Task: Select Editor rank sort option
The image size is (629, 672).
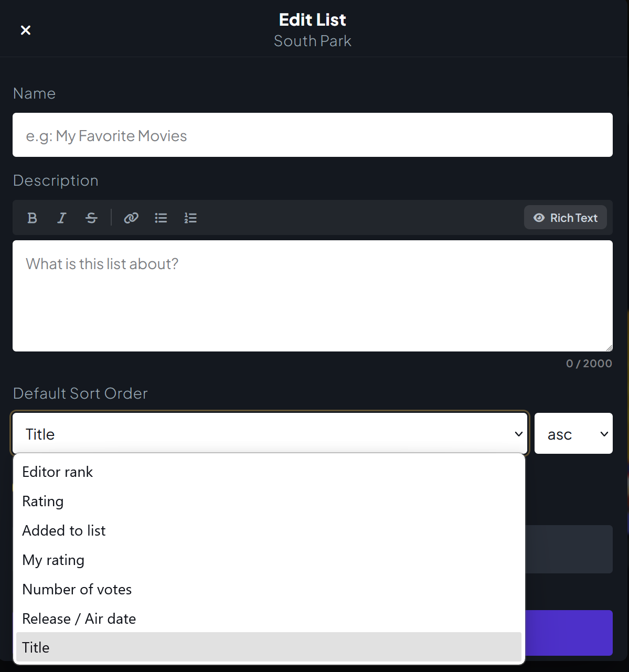Action: (x=269, y=472)
